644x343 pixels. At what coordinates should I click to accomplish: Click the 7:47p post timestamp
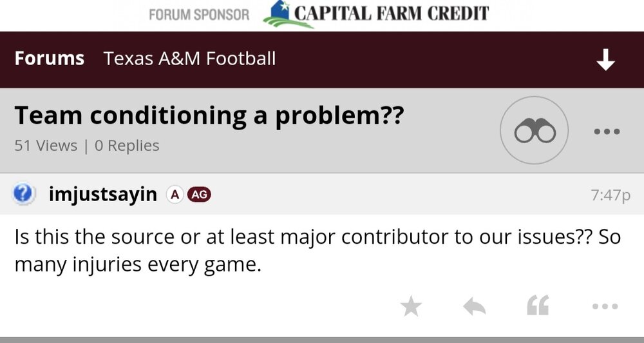610,195
